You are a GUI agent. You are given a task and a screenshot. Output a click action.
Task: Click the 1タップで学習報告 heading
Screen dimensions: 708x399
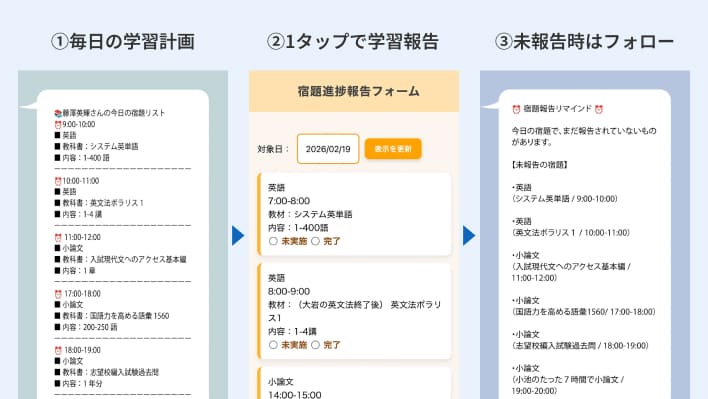(353, 42)
